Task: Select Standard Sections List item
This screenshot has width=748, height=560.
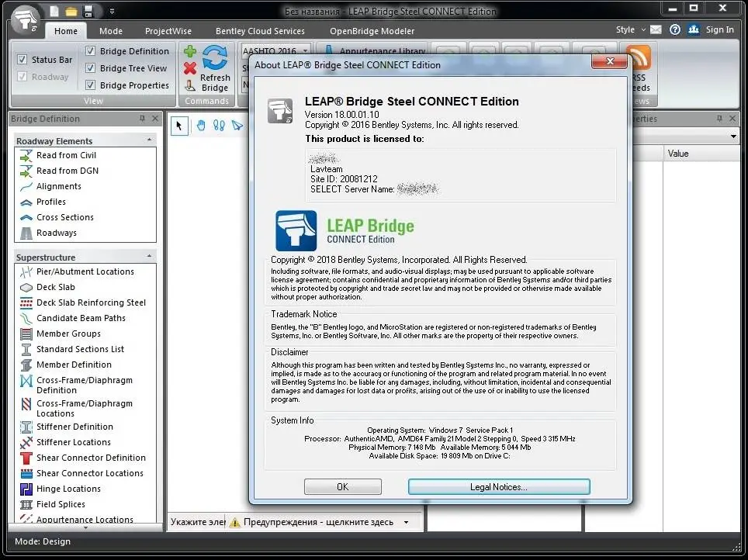Action: pyautogui.click(x=80, y=349)
